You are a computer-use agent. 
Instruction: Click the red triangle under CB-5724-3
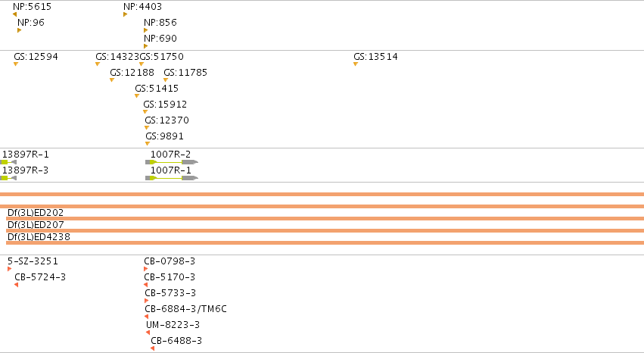coord(16,285)
